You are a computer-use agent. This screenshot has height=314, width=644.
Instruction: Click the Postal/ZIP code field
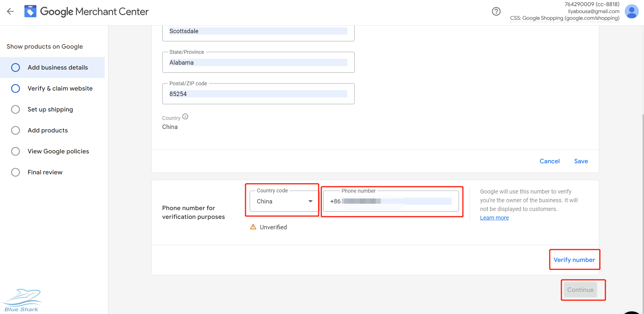pos(258,94)
